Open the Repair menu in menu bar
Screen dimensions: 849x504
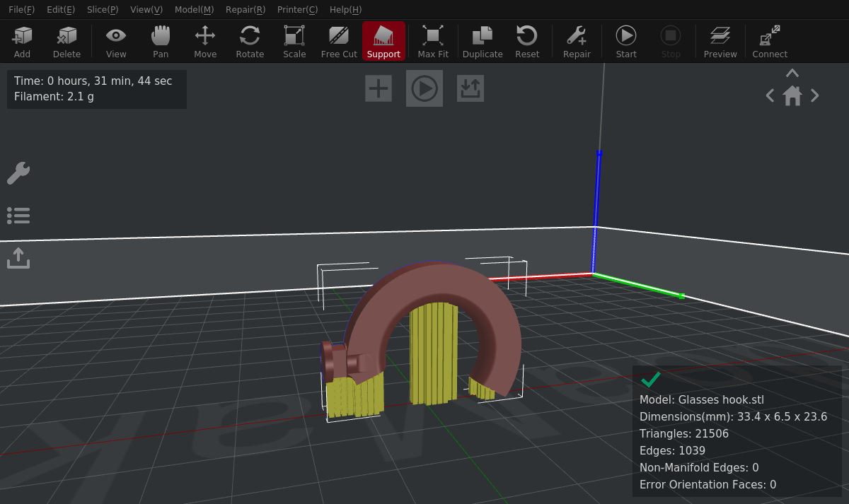246,10
